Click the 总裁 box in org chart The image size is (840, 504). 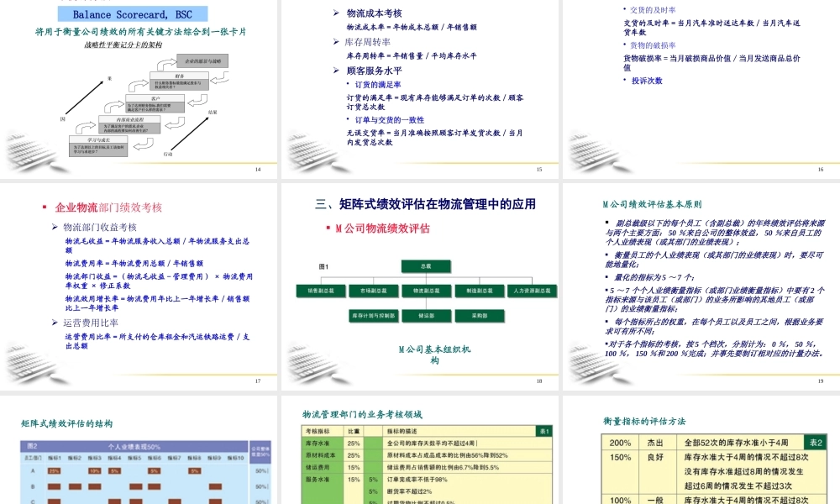click(x=426, y=266)
